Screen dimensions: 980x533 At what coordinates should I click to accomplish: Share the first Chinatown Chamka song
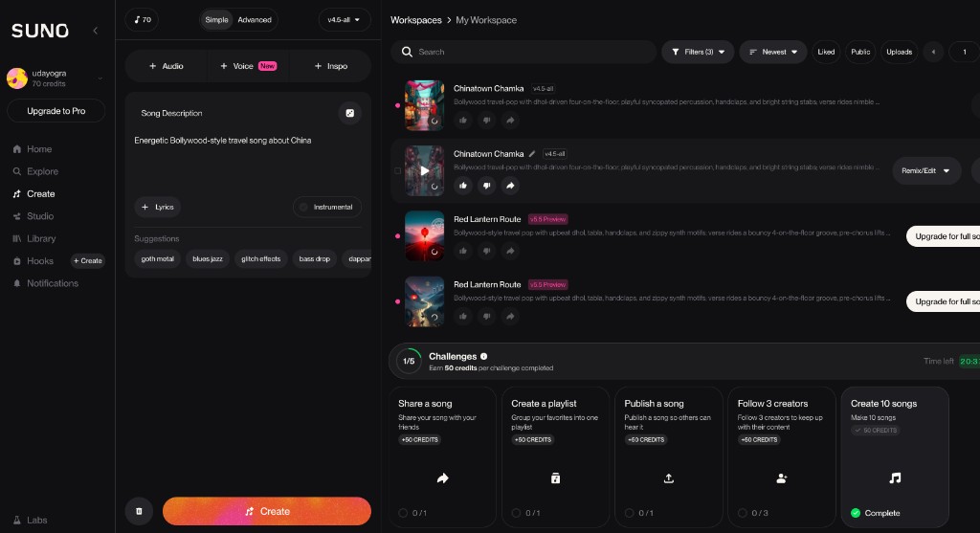[x=510, y=120]
